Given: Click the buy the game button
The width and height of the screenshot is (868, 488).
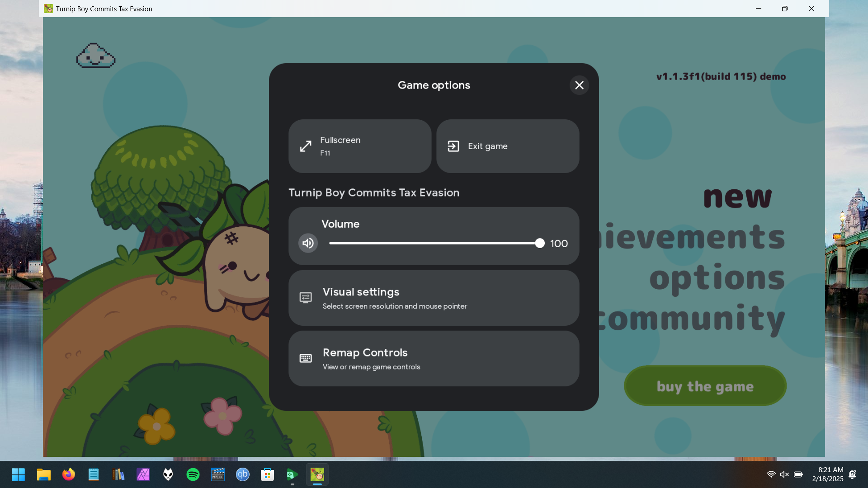Looking at the screenshot, I should [x=705, y=386].
